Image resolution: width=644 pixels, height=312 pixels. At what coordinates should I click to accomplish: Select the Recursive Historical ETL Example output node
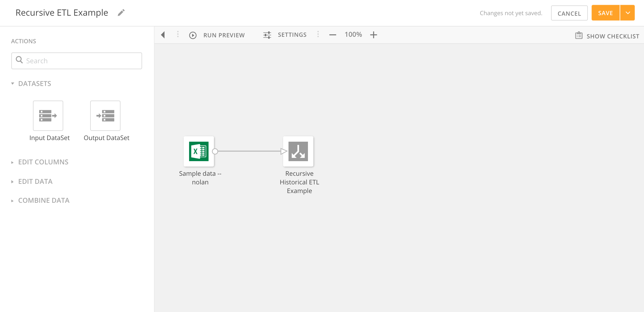click(x=298, y=151)
